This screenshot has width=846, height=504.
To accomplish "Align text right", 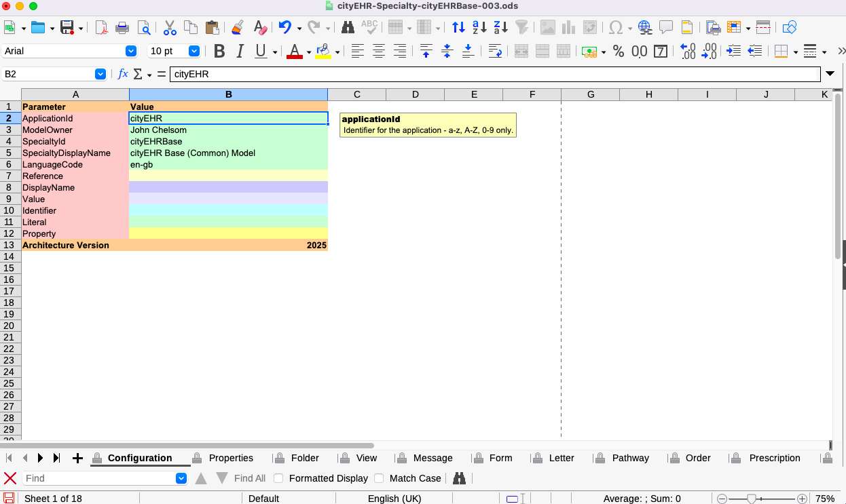I will tap(400, 51).
